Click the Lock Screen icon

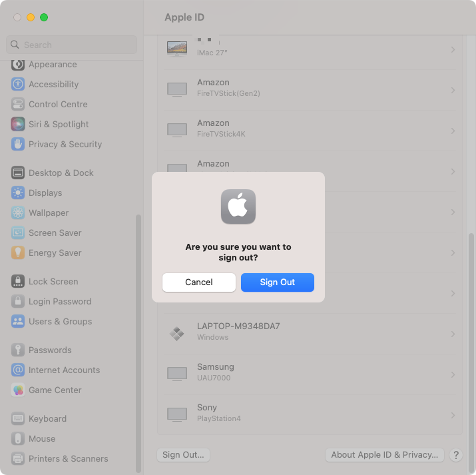coord(18,282)
